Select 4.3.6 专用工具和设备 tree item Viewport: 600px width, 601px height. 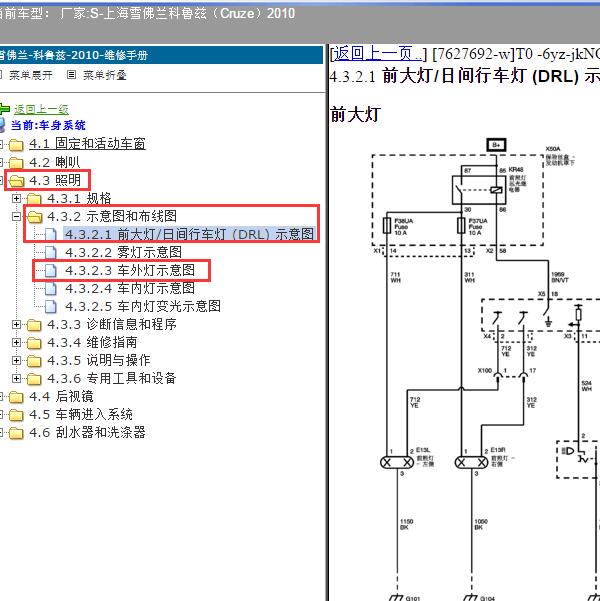pos(112,378)
